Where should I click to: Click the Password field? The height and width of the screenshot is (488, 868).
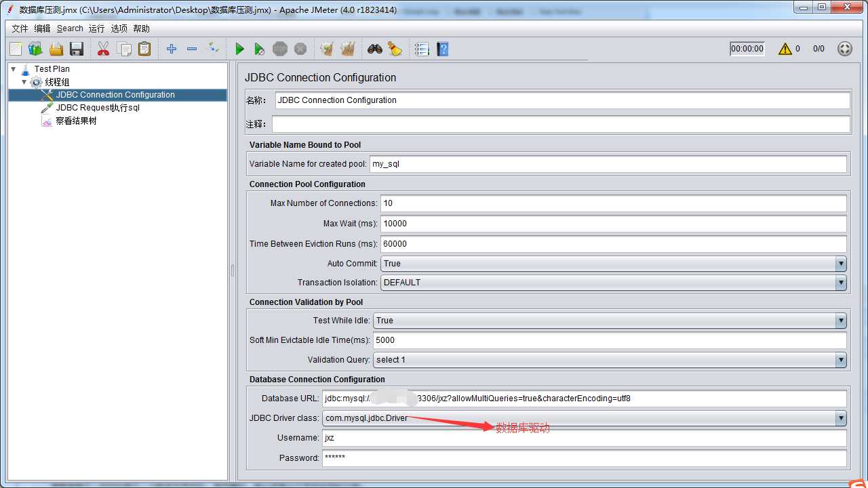[x=585, y=458]
